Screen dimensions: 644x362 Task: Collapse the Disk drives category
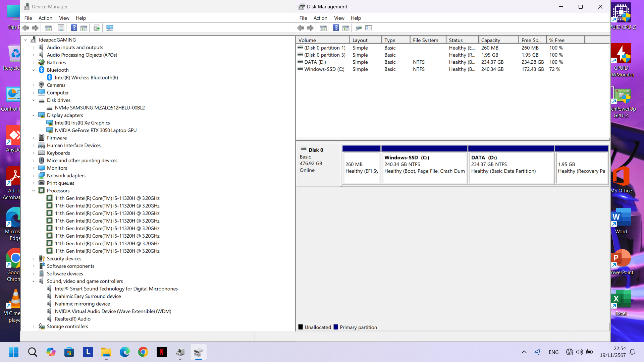[34, 100]
